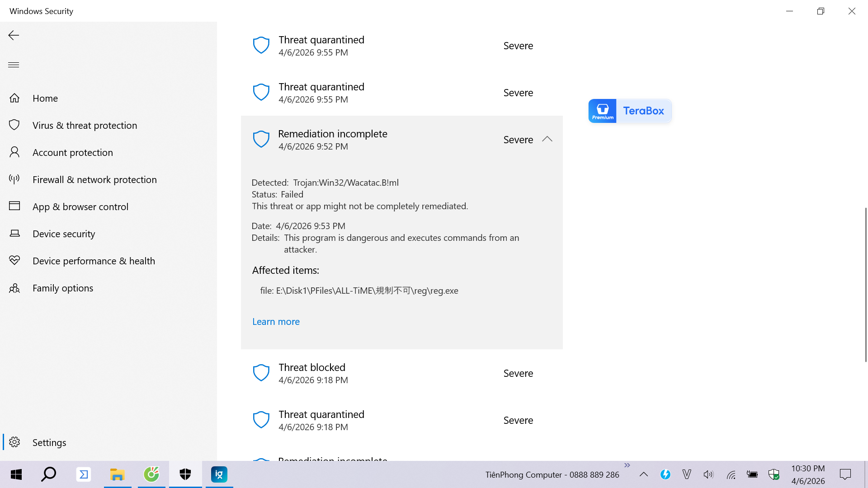The width and height of the screenshot is (868, 488).
Task: Open taskbar Search magnifier
Action: 49,474
